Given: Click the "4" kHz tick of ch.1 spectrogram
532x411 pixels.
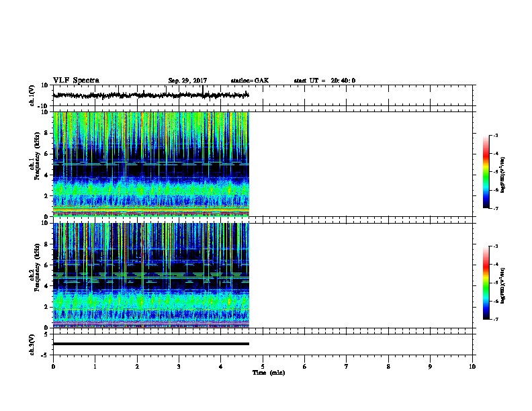Looking at the screenshot, I should [x=46, y=175].
